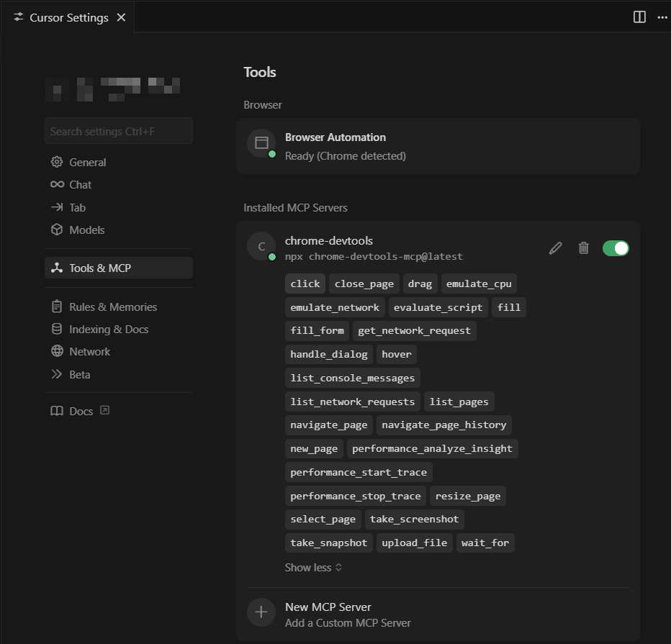This screenshot has height=644, width=671.
Task: Click the take_screenshot tool chip
Action: [414, 520]
